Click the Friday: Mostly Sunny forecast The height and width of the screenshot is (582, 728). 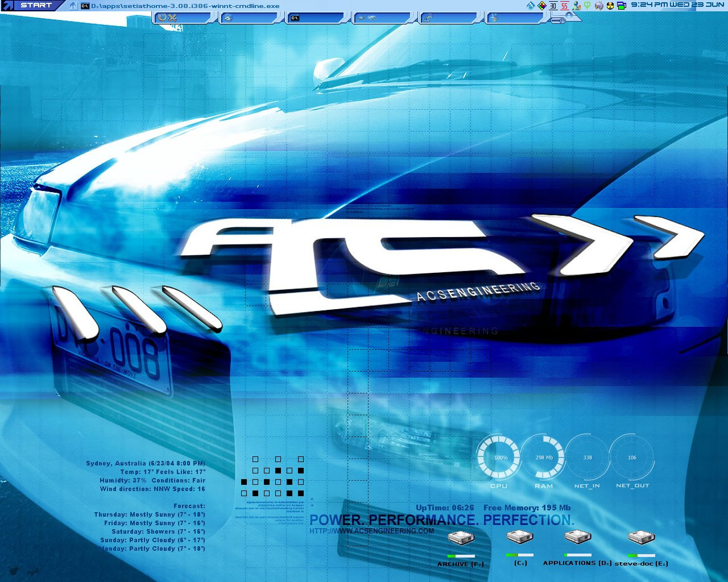(155, 523)
